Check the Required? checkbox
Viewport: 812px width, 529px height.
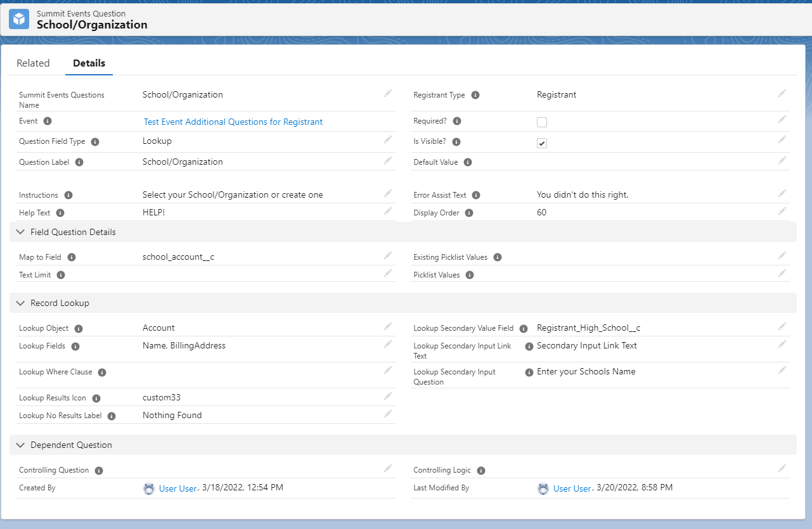[x=542, y=121]
